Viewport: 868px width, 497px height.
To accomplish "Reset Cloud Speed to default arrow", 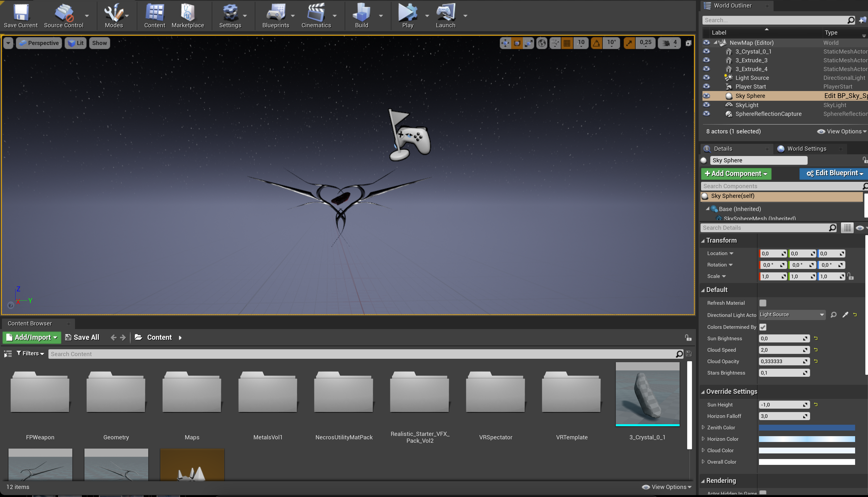I will [816, 350].
